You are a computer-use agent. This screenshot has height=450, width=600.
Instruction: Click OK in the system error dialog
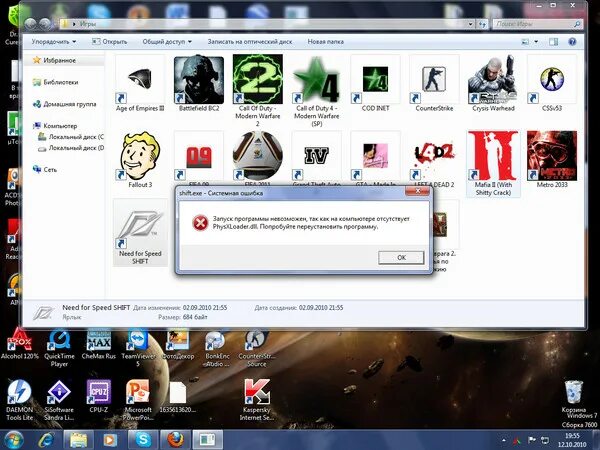[401, 258]
